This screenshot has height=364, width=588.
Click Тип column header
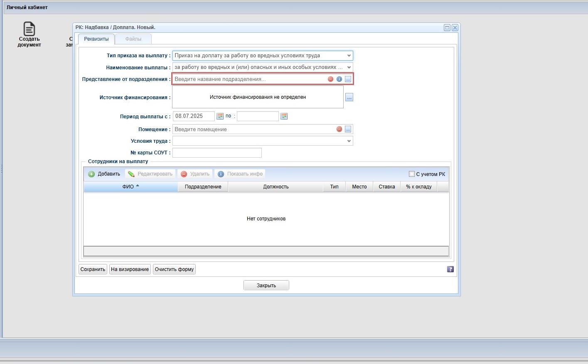(335, 187)
